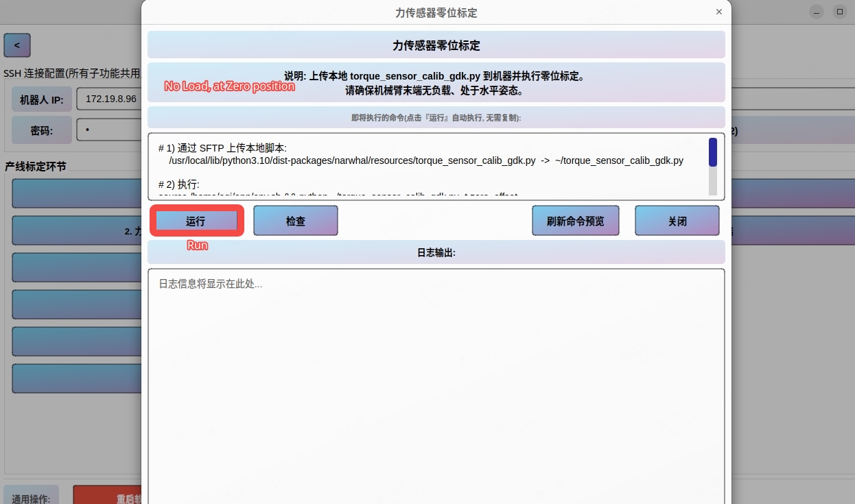
Task: Click the main window maximize button
Action: click(x=840, y=12)
